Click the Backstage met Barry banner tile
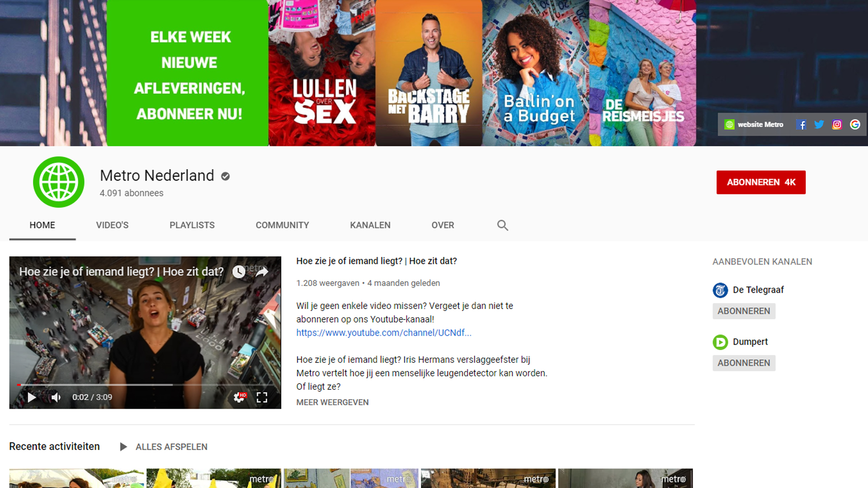868x488 pixels. (x=429, y=73)
